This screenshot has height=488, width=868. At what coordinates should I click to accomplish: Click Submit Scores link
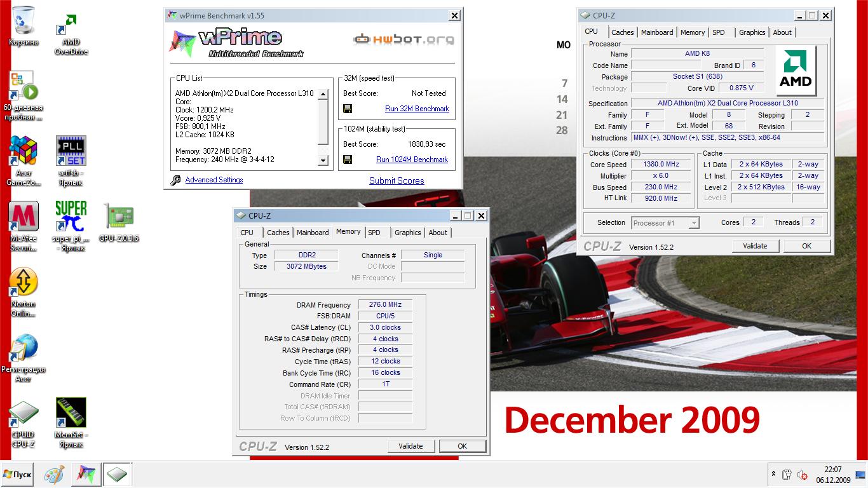[397, 181]
